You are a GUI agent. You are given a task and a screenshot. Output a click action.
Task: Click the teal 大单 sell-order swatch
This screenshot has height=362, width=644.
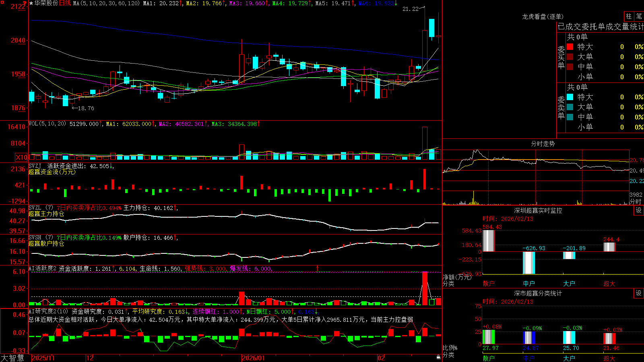pyautogui.click(x=570, y=107)
